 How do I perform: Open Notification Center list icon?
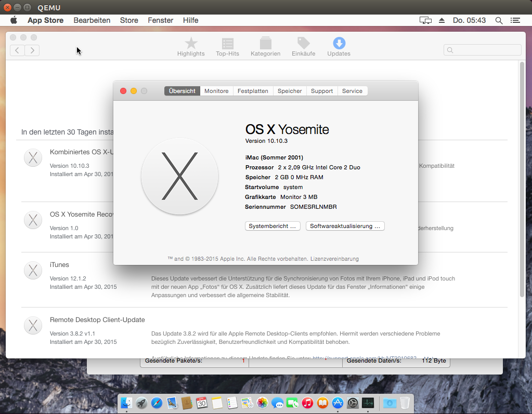[x=515, y=20]
